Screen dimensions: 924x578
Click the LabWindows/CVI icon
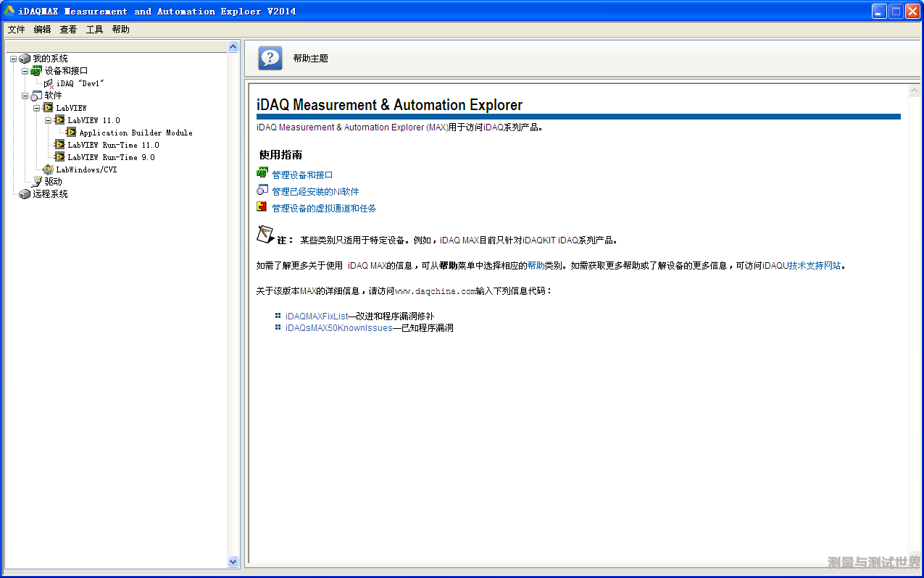click(x=48, y=169)
